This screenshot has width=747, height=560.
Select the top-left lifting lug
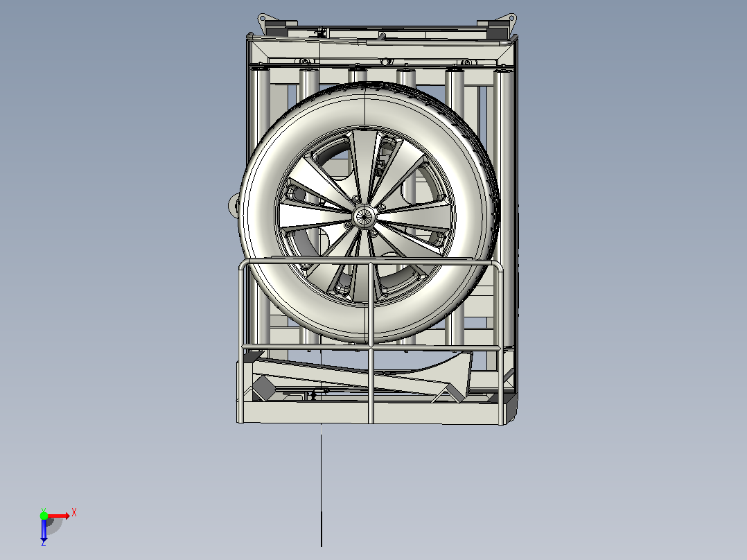pos(263,21)
